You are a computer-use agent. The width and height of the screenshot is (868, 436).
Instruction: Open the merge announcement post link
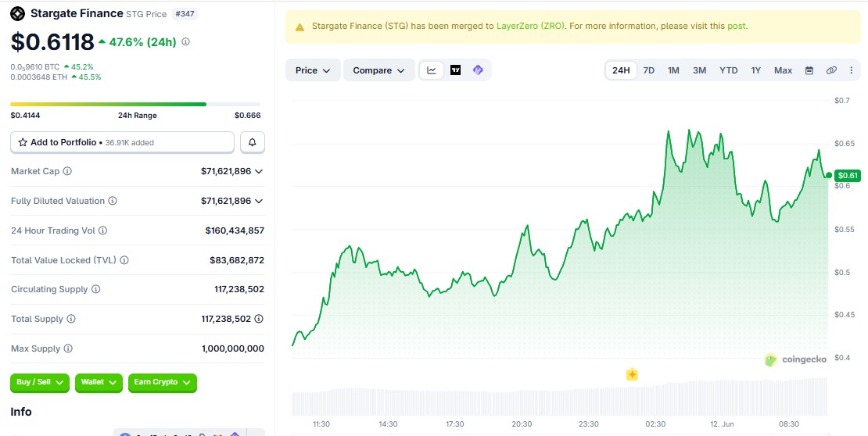737,26
